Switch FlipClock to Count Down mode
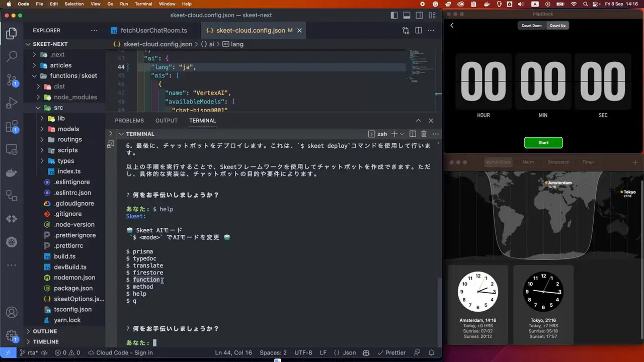This screenshot has width=644, height=362. [x=532, y=26]
